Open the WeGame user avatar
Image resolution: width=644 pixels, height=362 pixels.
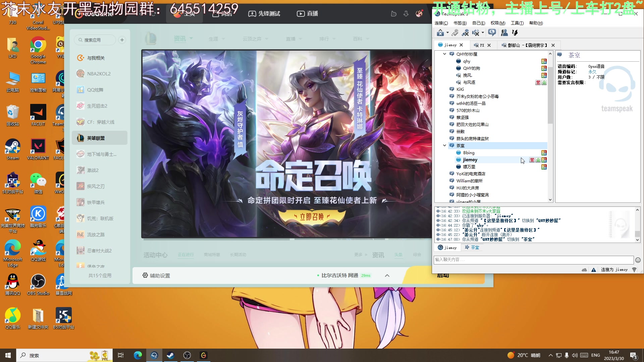(419, 13)
